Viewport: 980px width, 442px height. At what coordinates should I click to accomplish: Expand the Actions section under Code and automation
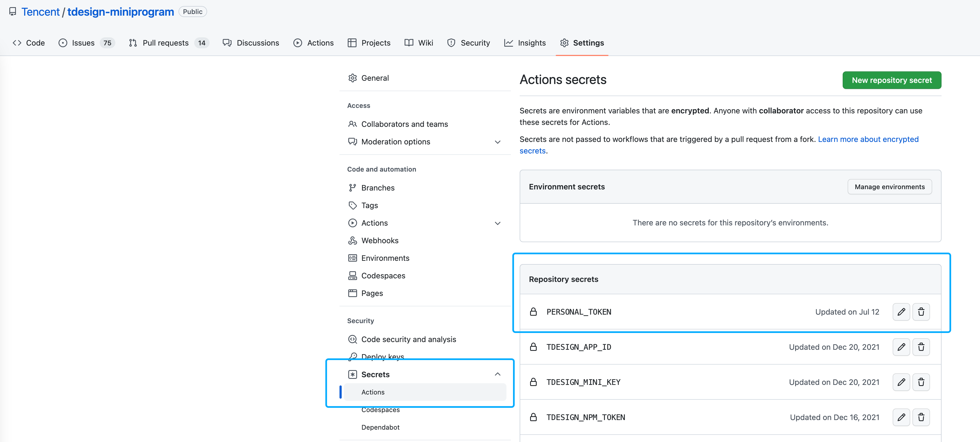497,223
